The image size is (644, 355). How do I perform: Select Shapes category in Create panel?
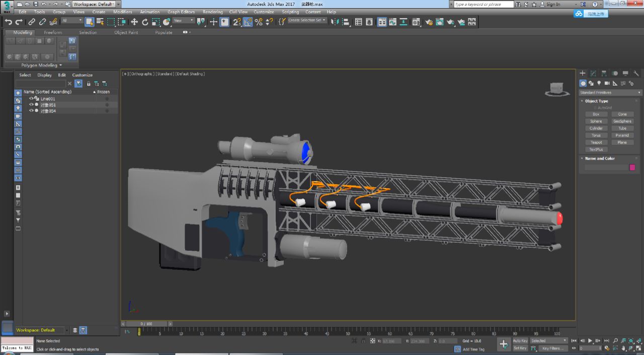click(x=591, y=83)
